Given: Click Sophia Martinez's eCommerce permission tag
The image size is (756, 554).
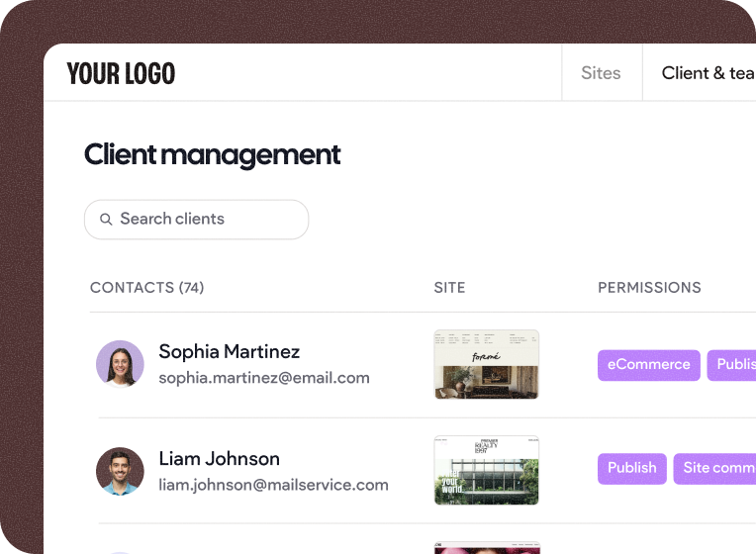Looking at the screenshot, I should click(x=649, y=365).
